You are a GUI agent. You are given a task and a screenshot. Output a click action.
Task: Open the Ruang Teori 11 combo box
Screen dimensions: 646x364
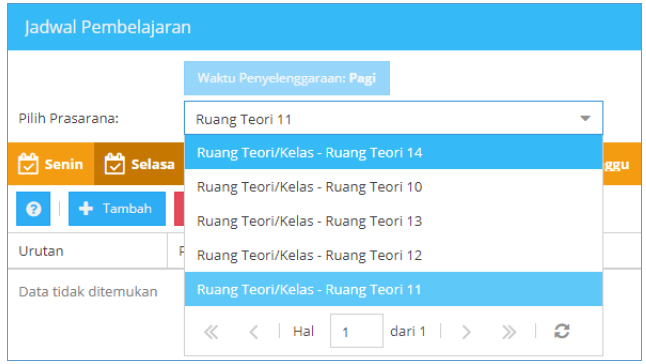click(393, 119)
